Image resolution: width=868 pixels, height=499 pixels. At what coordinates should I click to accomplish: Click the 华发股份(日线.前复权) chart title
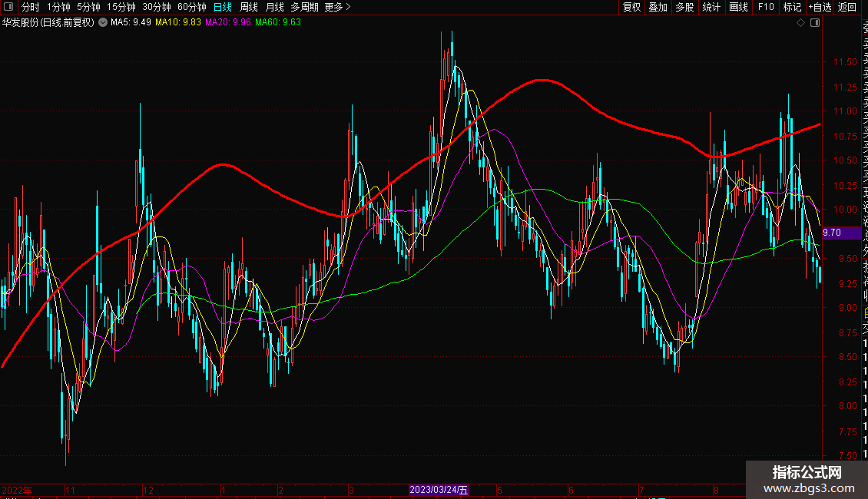pyautogui.click(x=48, y=22)
